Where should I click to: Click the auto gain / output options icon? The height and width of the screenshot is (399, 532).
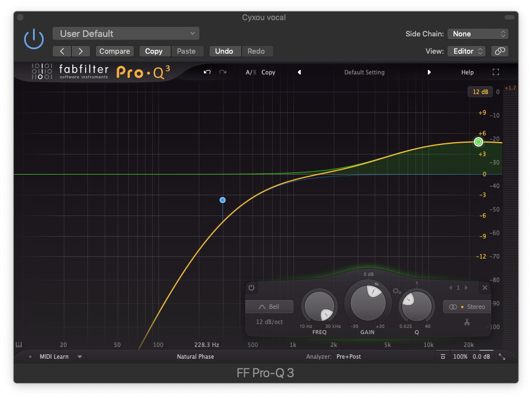click(443, 356)
